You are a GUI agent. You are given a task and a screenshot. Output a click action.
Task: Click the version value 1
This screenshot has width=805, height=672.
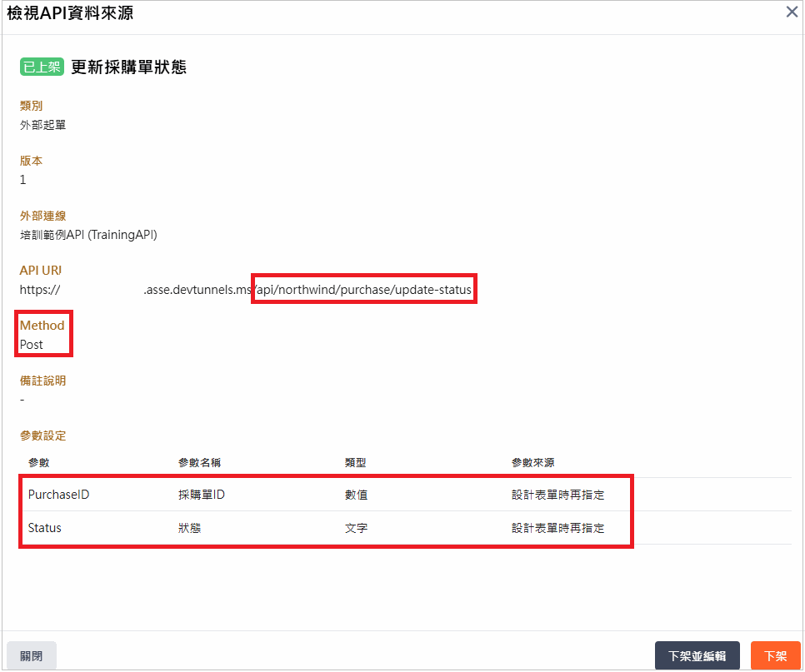point(22,180)
